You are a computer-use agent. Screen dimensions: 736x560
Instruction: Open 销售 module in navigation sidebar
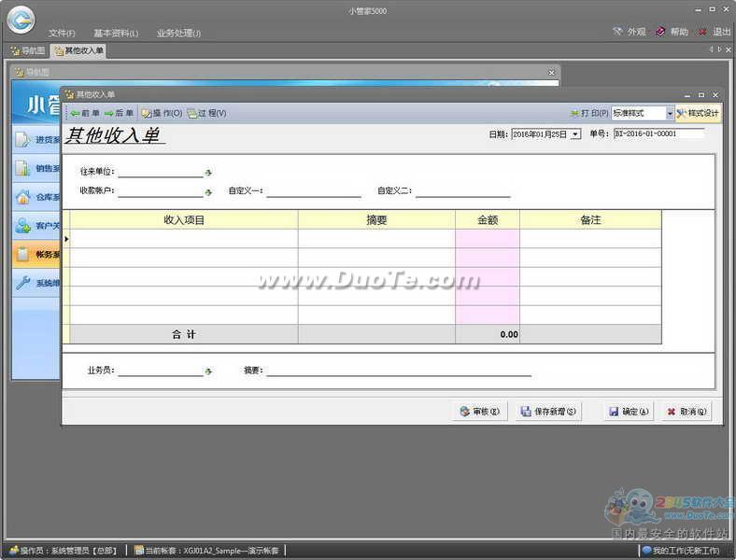(x=36, y=168)
